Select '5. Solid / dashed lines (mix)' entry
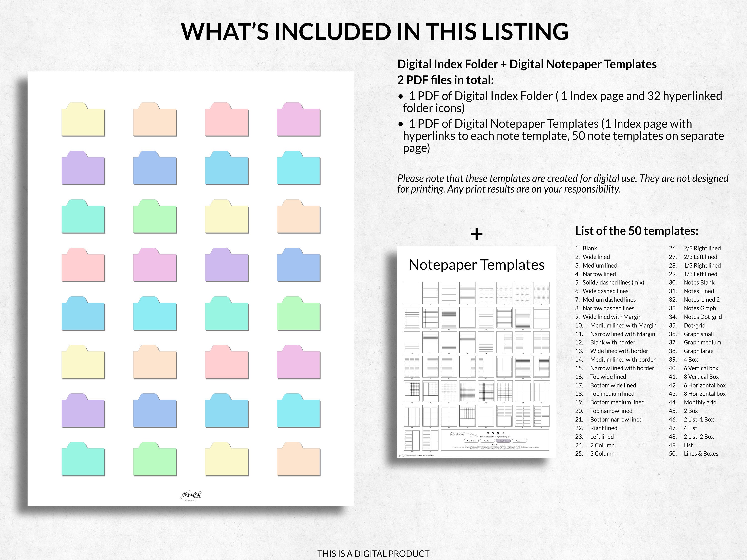 point(610,282)
